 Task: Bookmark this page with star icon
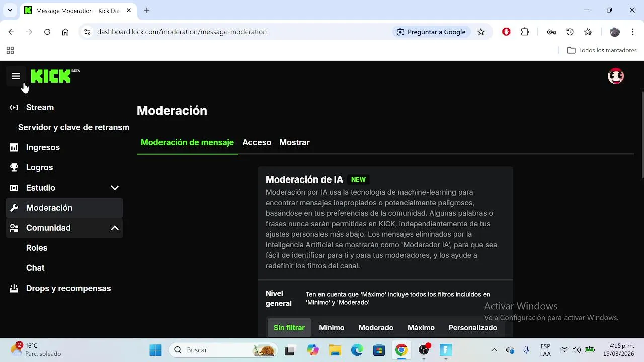point(481,32)
